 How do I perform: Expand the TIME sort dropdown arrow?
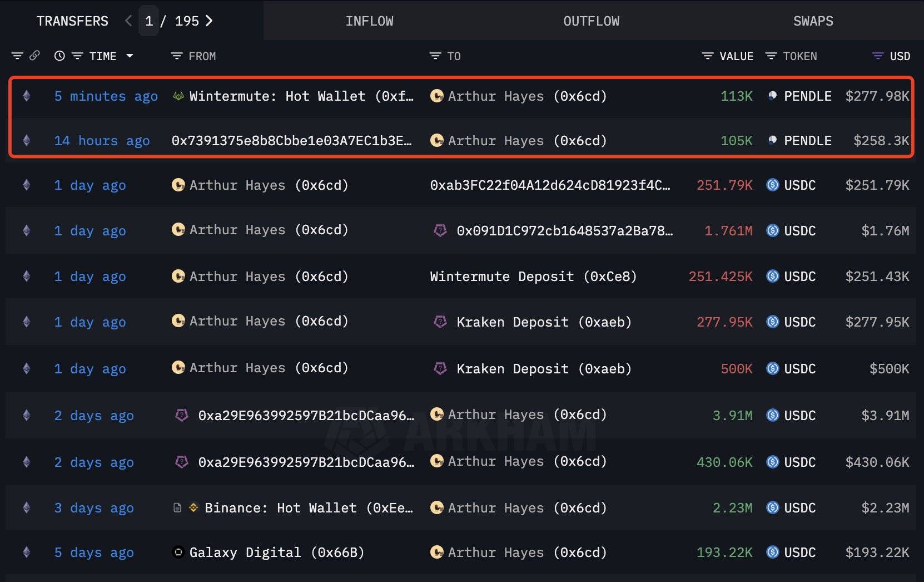point(130,56)
